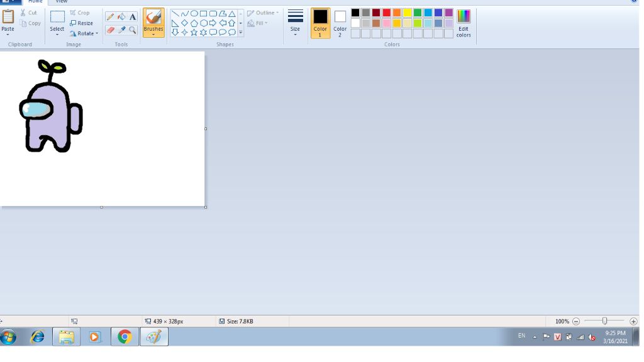Screen dimensions: 644x362
Task: Pick the red color swatch
Action: (x=387, y=13)
